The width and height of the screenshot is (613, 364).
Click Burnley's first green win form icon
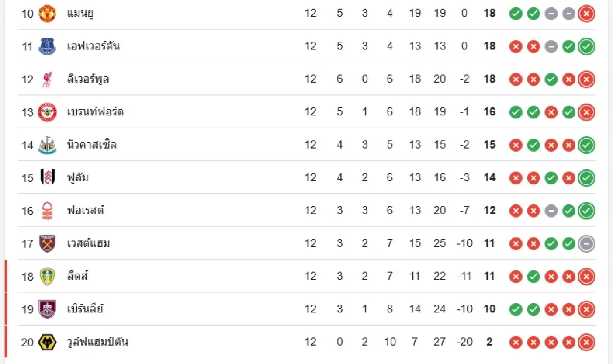tap(516, 309)
